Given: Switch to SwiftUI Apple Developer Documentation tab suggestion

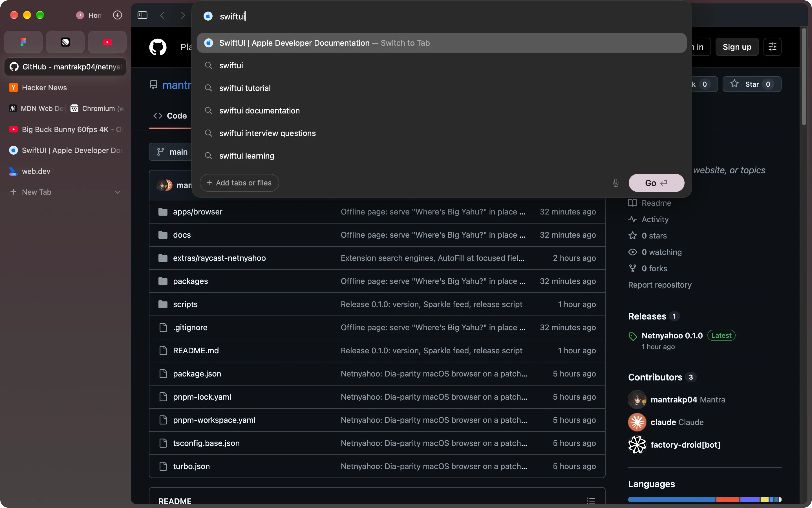Looking at the screenshot, I should 442,43.
